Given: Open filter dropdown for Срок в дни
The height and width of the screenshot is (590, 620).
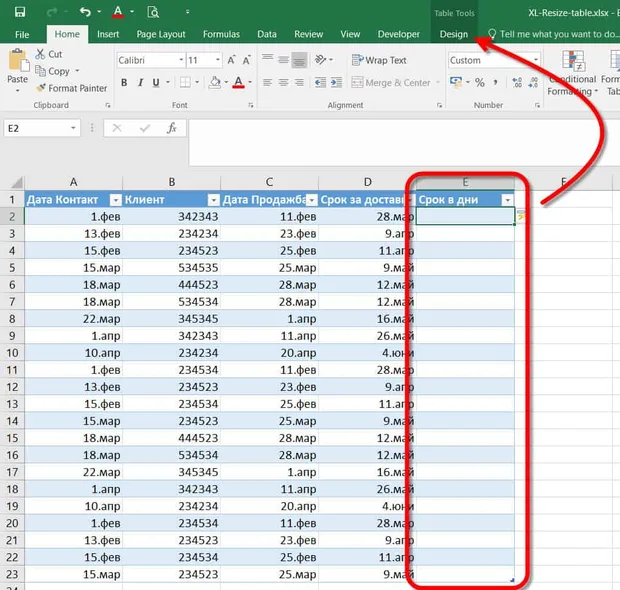Looking at the screenshot, I should (507, 200).
